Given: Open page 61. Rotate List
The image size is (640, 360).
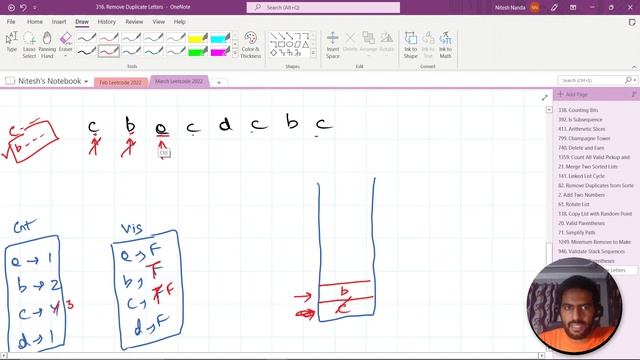Looking at the screenshot, I should [573, 204].
